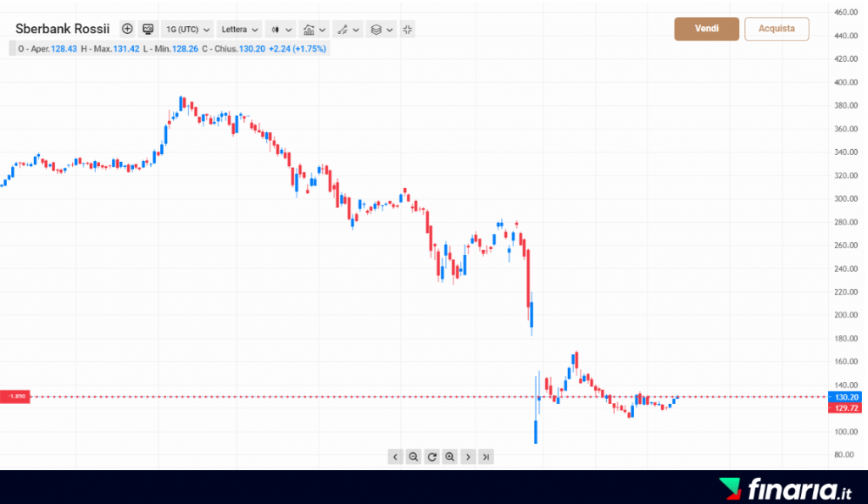
Task: Click the 129.72 red price label on the axis
Action: [845, 408]
